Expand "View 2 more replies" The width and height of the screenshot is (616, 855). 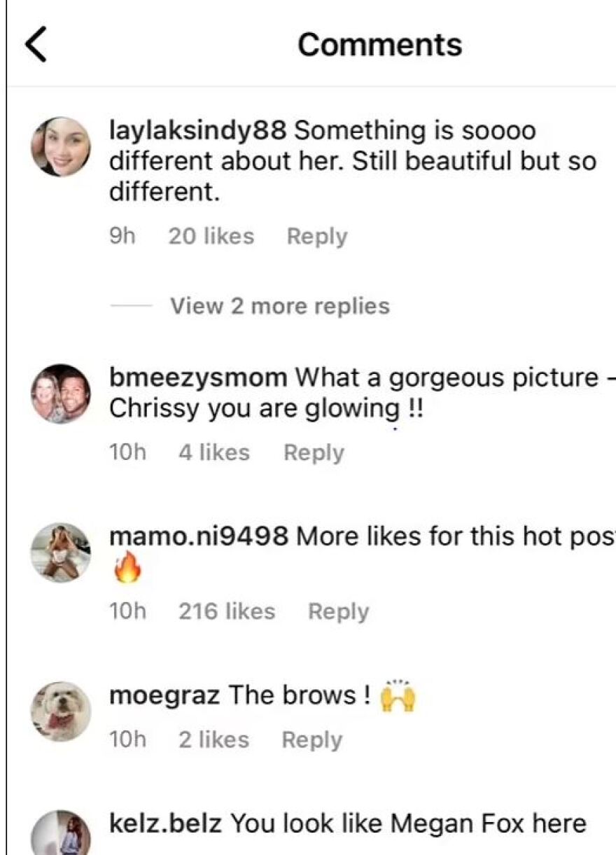tap(279, 306)
